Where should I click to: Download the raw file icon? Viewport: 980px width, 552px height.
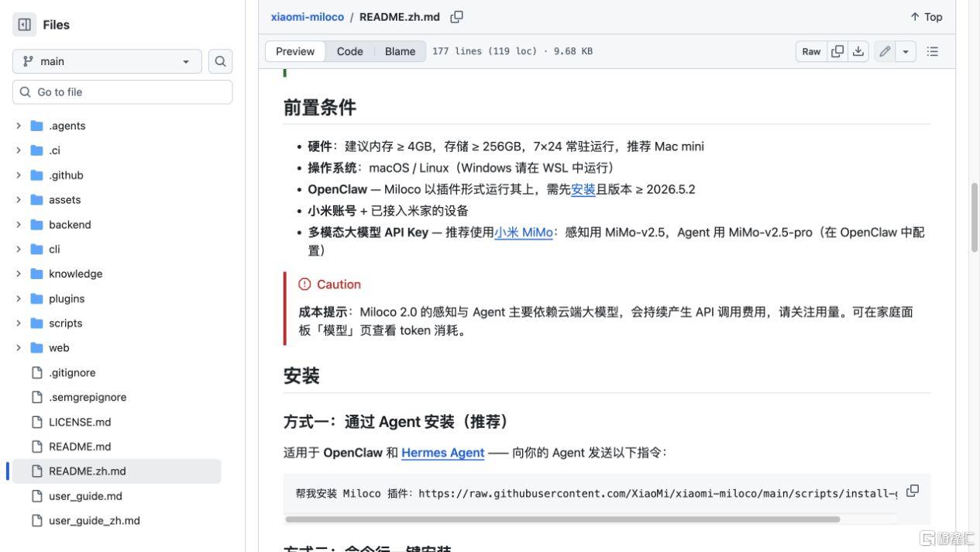coord(858,51)
